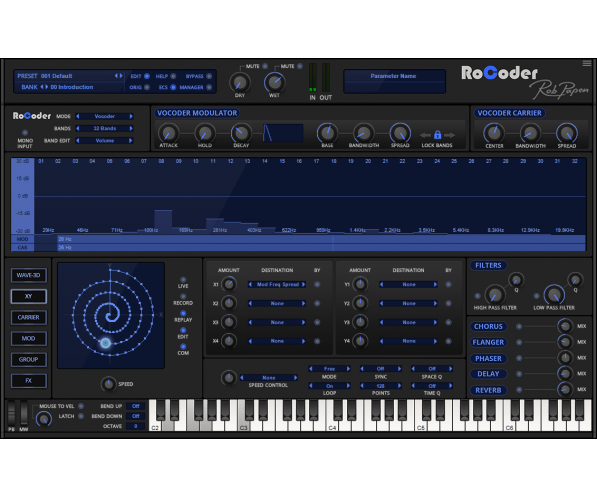Toggle the Latch LED
The image size is (597, 497).
81,416
